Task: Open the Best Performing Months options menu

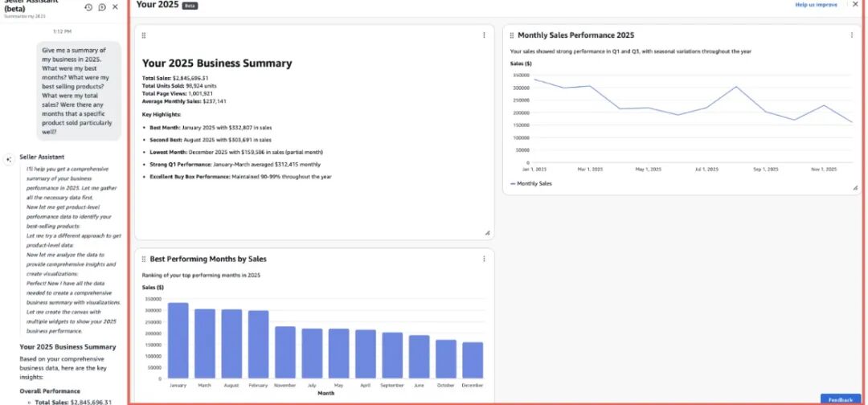Action: 484,260
